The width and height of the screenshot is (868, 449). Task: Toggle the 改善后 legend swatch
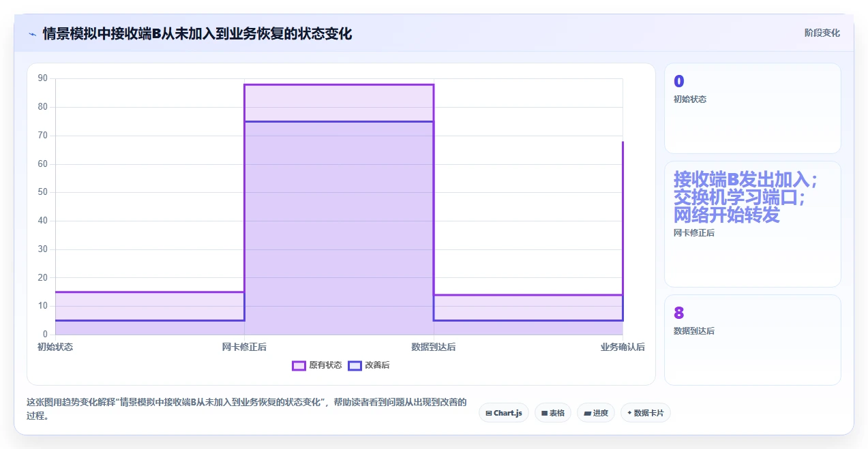pyautogui.click(x=355, y=365)
